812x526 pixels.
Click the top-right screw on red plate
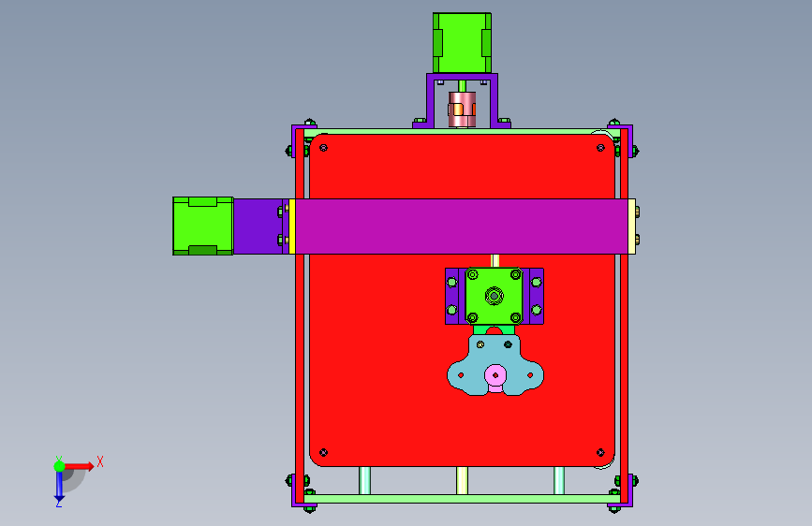click(600, 148)
